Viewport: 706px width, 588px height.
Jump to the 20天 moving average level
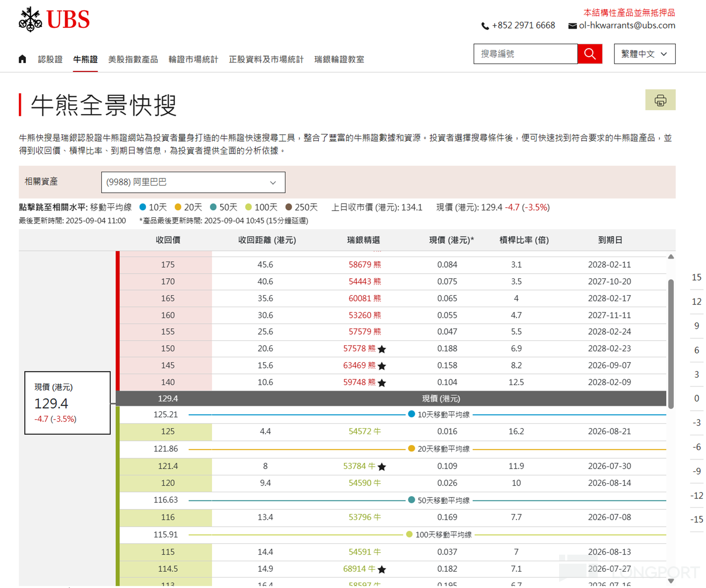(x=188, y=207)
